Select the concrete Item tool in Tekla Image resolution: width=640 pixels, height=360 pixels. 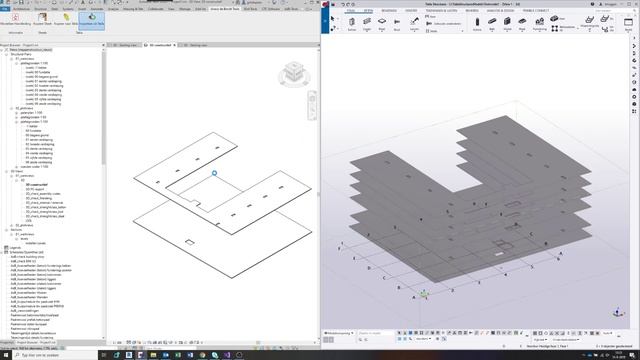click(557, 18)
